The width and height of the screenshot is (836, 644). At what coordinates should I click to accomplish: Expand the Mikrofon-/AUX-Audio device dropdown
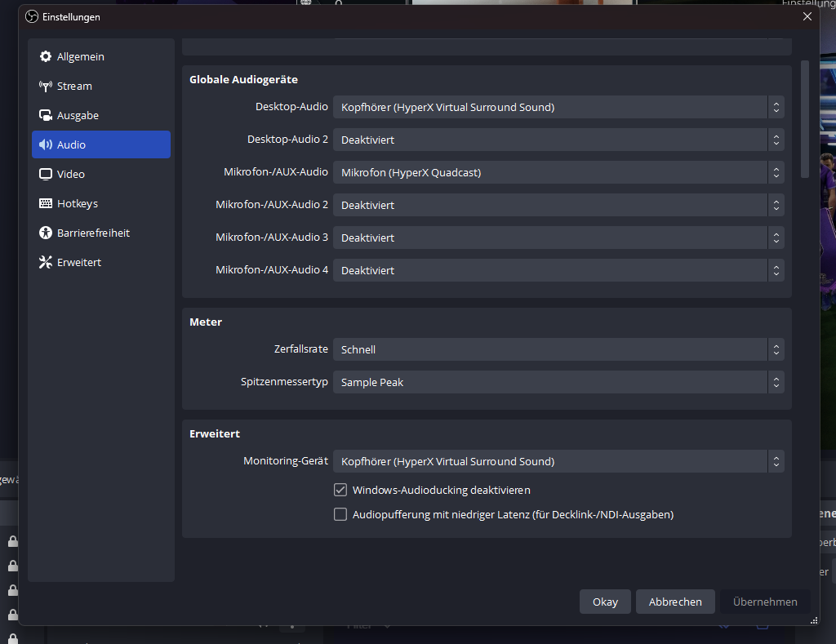pos(558,172)
